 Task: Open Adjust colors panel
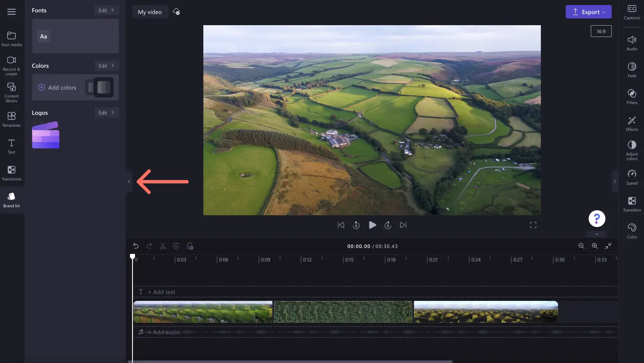coord(632,150)
